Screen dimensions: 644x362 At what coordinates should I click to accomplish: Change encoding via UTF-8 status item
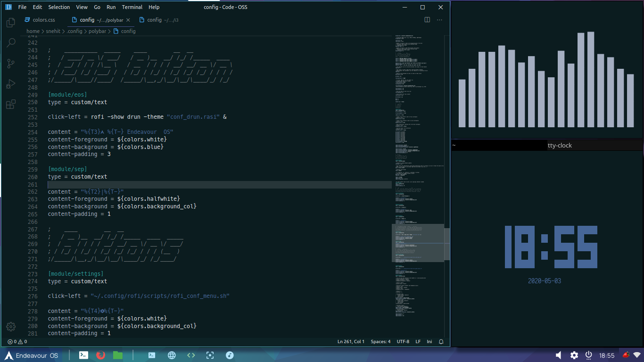(403, 342)
